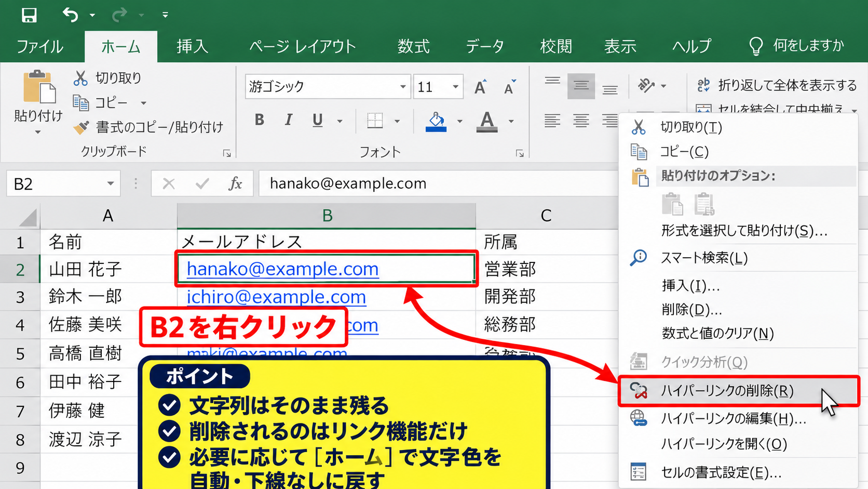Image resolution: width=868 pixels, height=489 pixels.
Task: Click the Format Painter brush icon
Action: click(81, 127)
